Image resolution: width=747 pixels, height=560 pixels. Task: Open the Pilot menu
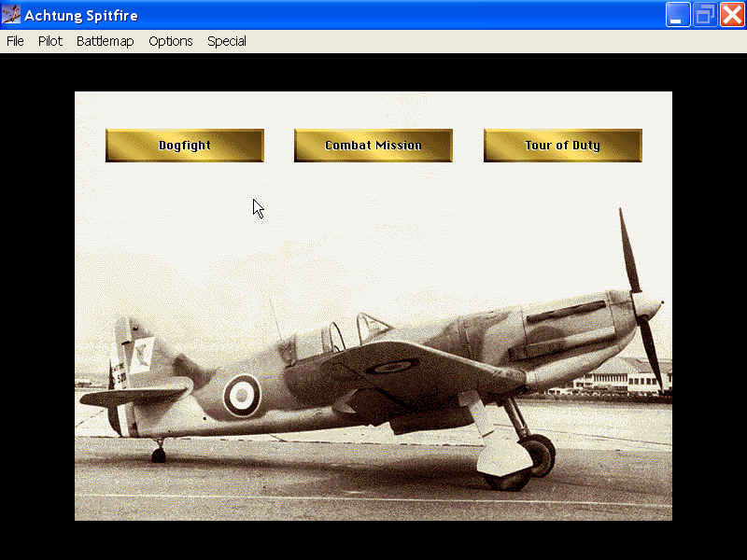point(50,41)
